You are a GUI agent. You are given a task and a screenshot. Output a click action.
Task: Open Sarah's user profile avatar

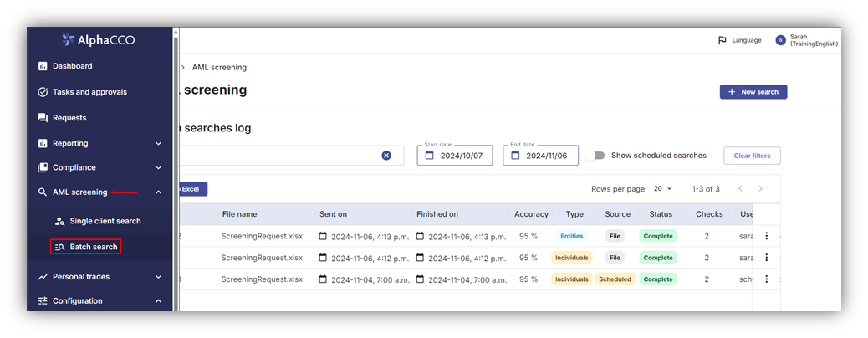tap(780, 40)
